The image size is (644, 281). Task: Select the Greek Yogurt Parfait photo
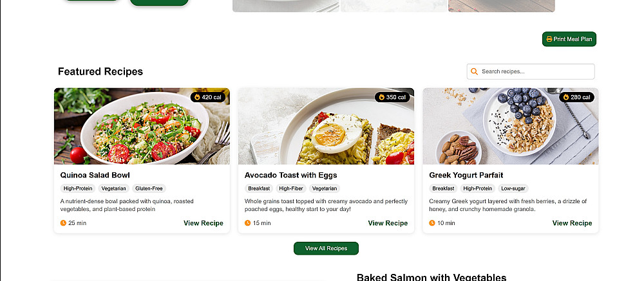[510, 127]
